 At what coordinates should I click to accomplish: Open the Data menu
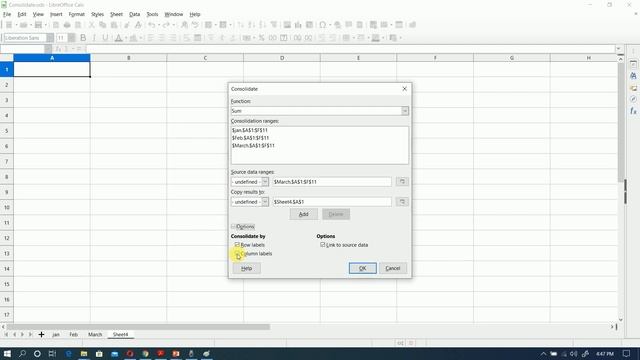click(134, 14)
